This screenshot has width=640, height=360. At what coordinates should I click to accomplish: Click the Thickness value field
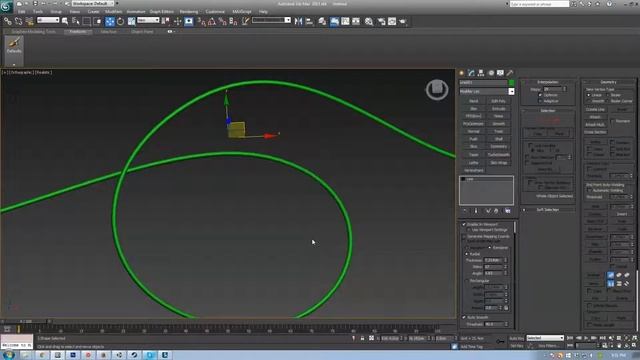[x=492, y=260]
